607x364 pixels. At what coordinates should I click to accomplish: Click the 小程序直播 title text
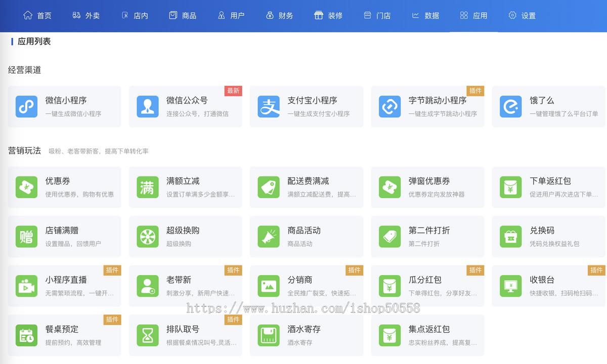pyautogui.click(x=66, y=280)
